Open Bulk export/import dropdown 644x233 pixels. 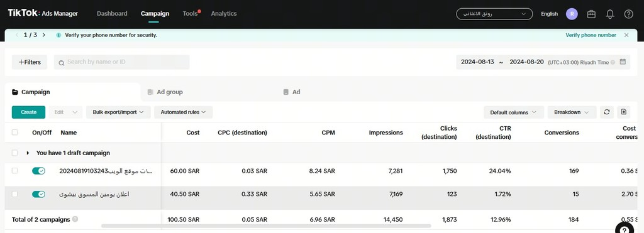[x=118, y=112]
